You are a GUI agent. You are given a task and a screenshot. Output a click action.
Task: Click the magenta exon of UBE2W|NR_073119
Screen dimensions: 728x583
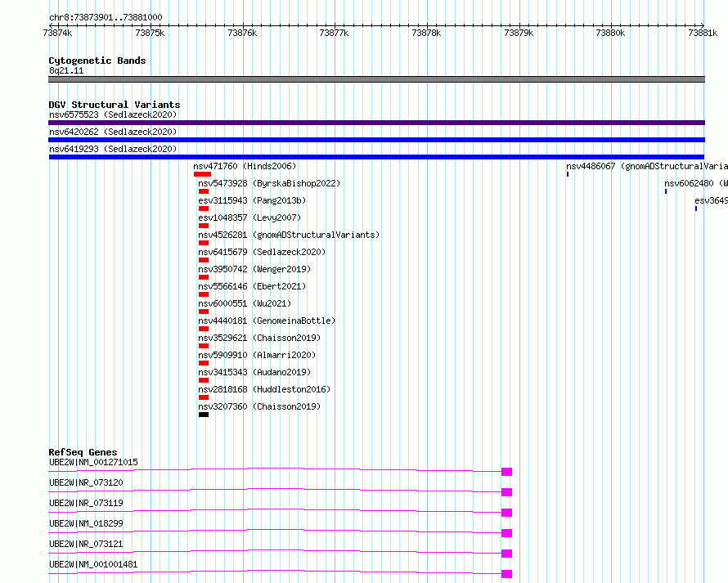pyautogui.click(x=506, y=513)
